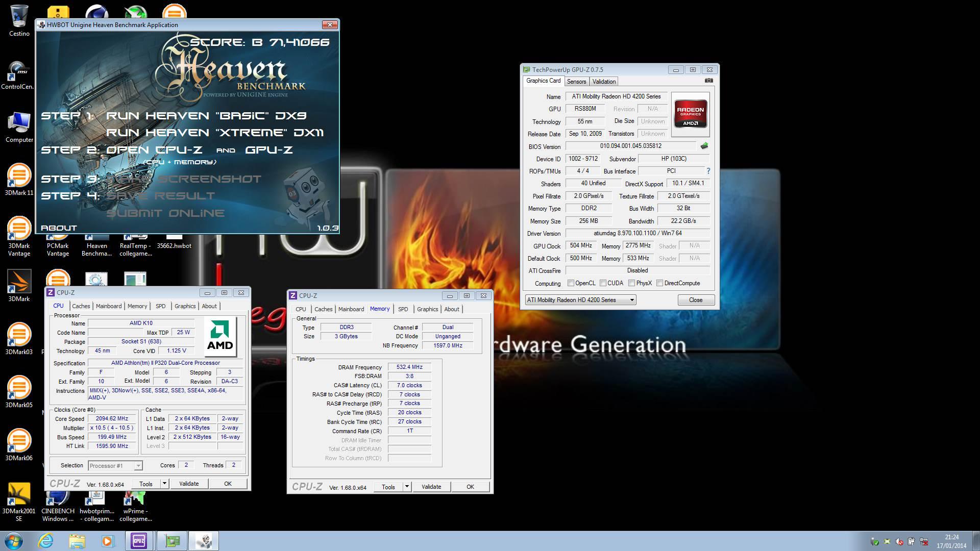The height and width of the screenshot is (551, 980).
Task: Open the RealTemp desktop shortcut
Action: [x=135, y=246]
